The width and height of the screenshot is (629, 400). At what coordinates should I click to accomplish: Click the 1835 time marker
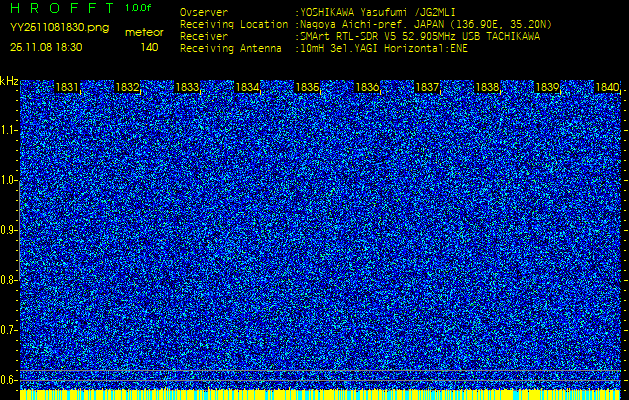point(307,87)
